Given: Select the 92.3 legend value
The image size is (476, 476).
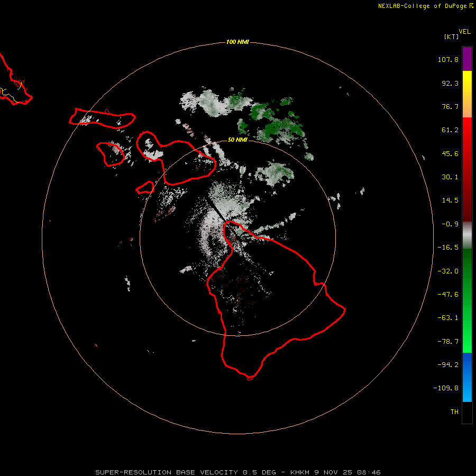Looking at the screenshot, I should (x=450, y=83).
